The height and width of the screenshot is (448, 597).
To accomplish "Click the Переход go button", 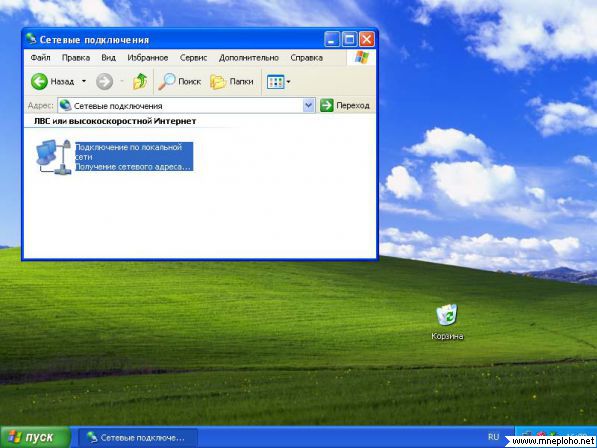I will 345,105.
